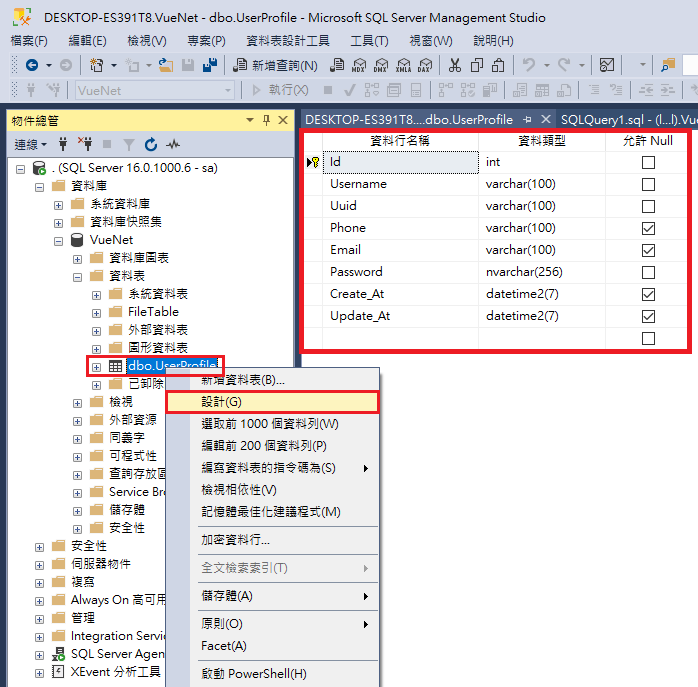
Task: Click the Open File folder icon
Action: (166, 65)
